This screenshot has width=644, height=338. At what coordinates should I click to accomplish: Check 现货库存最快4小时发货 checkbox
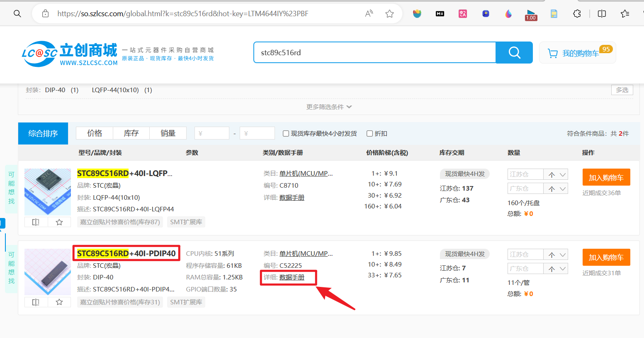[x=286, y=133]
